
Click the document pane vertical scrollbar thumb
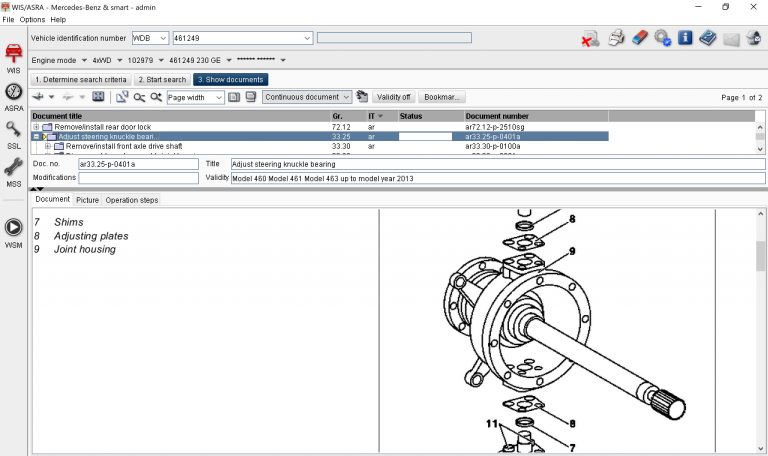[761, 256]
